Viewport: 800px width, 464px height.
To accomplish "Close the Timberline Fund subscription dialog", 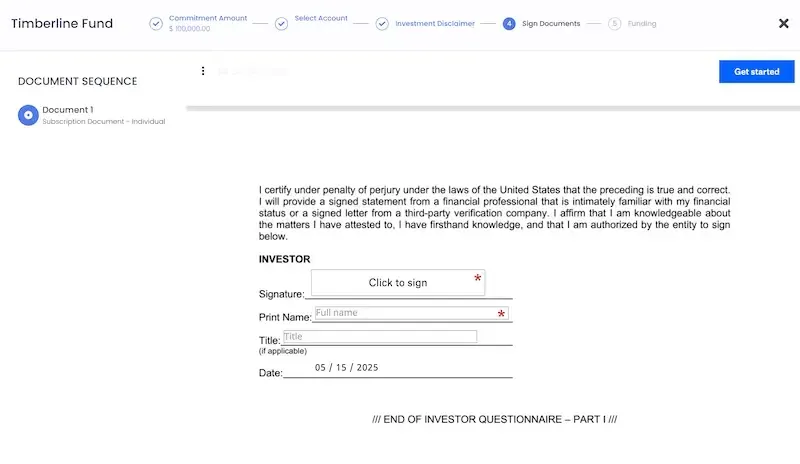I will (x=784, y=23).
